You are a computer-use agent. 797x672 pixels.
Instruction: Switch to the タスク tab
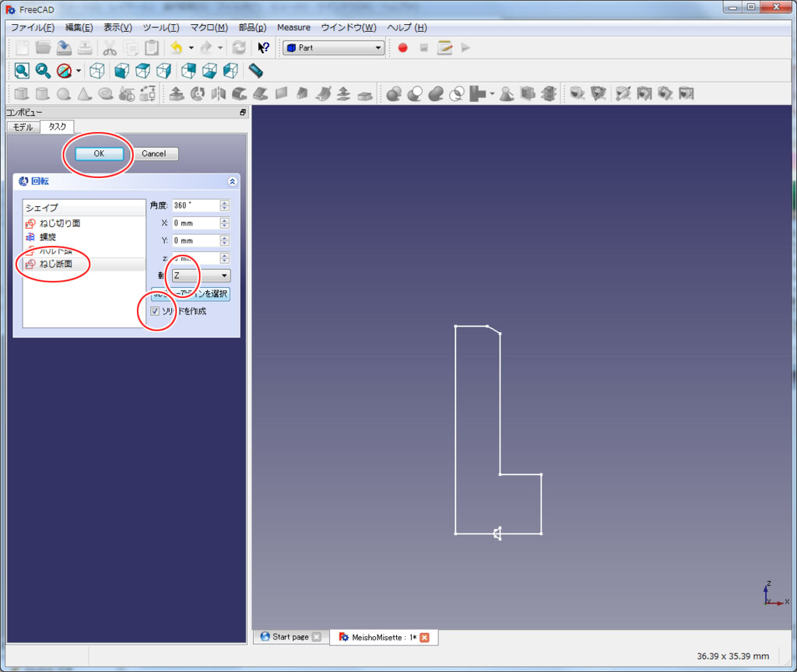pos(57,127)
